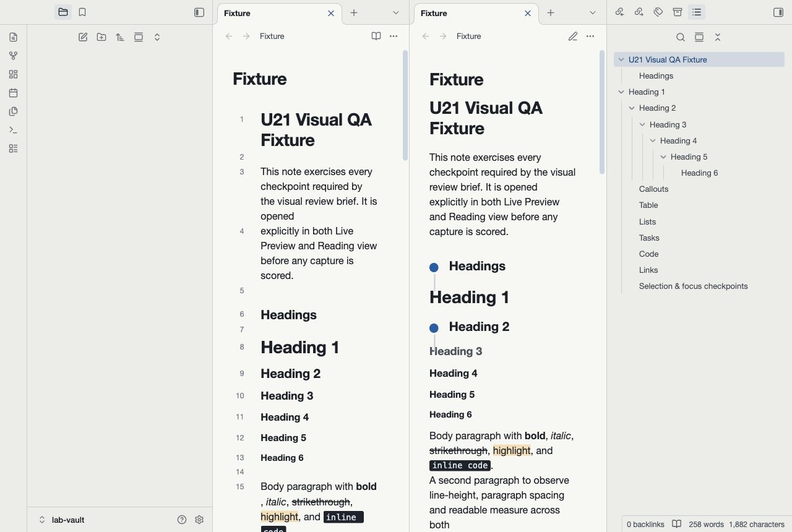Create a new folder in file explorer
The image size is (792, 532).
101,37
